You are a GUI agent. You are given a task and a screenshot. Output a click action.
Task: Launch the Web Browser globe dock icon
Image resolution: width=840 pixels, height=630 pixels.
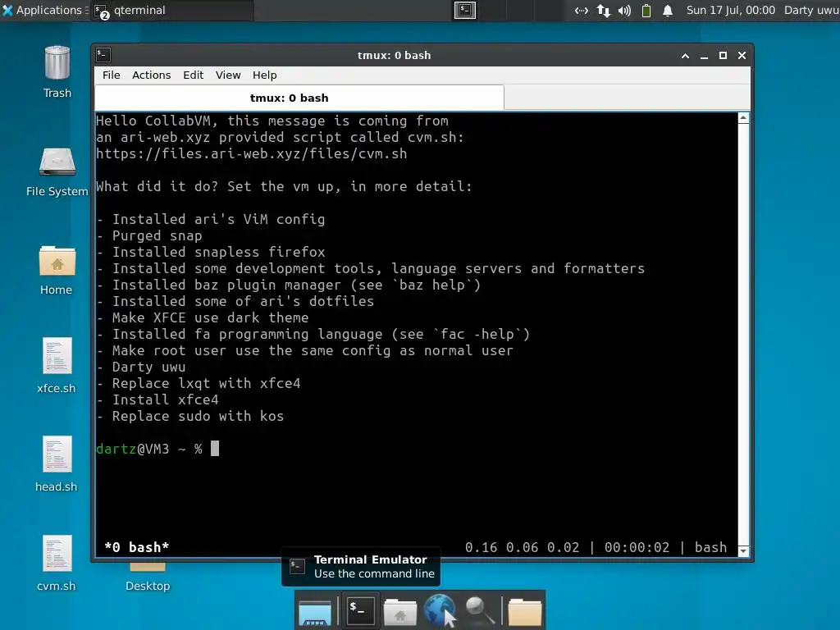440,609
